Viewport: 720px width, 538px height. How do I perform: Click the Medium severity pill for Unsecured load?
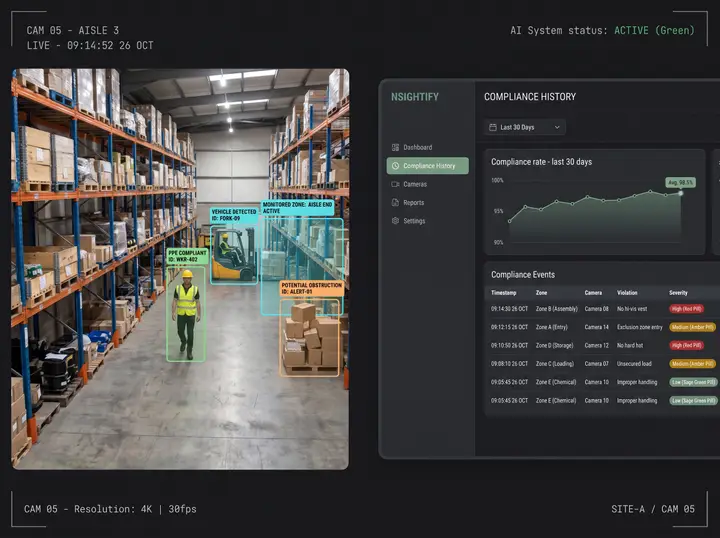click(692, 364)
